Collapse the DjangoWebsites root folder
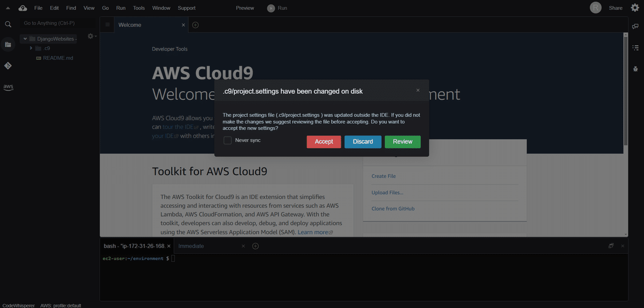 point(25,39)
